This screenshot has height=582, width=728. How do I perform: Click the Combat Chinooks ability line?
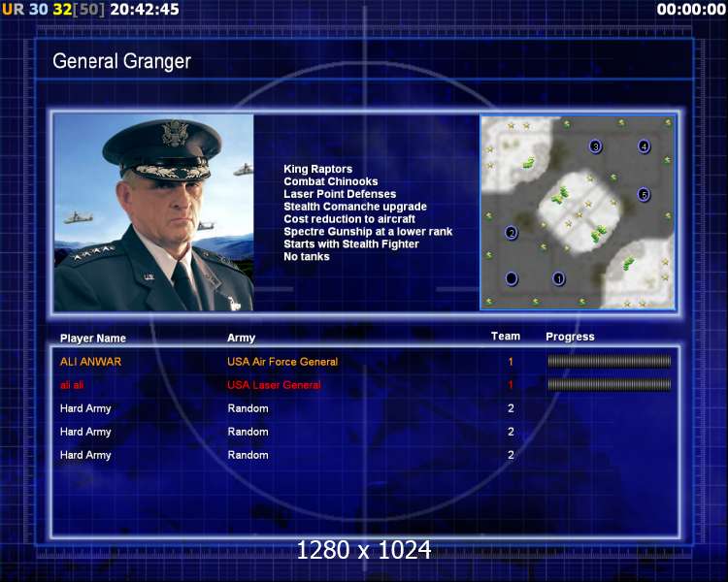[331, 181]
